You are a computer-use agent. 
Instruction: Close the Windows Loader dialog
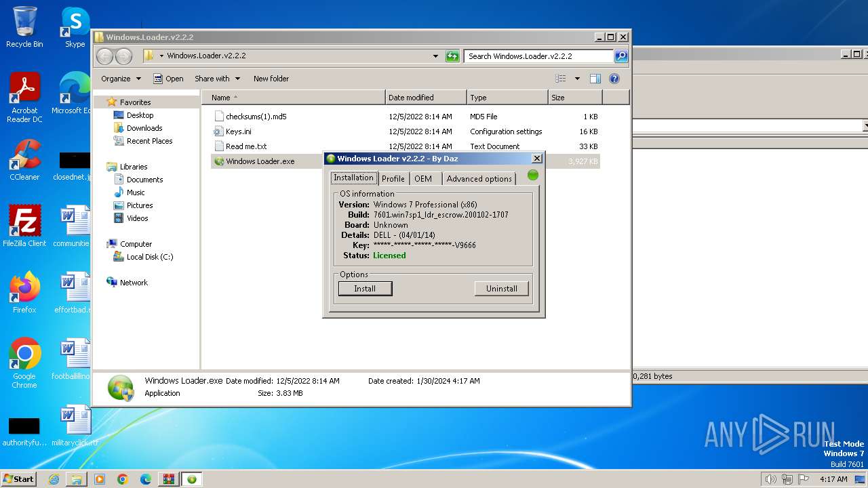(x=537, y=159)
